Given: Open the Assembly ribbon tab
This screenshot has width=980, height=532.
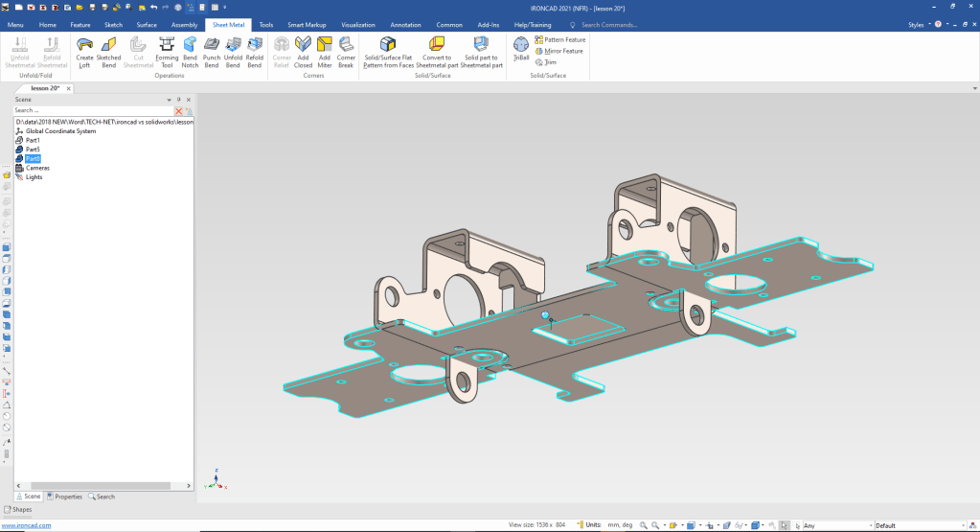Looking at the screenshot, I should [x=184, y=24].
